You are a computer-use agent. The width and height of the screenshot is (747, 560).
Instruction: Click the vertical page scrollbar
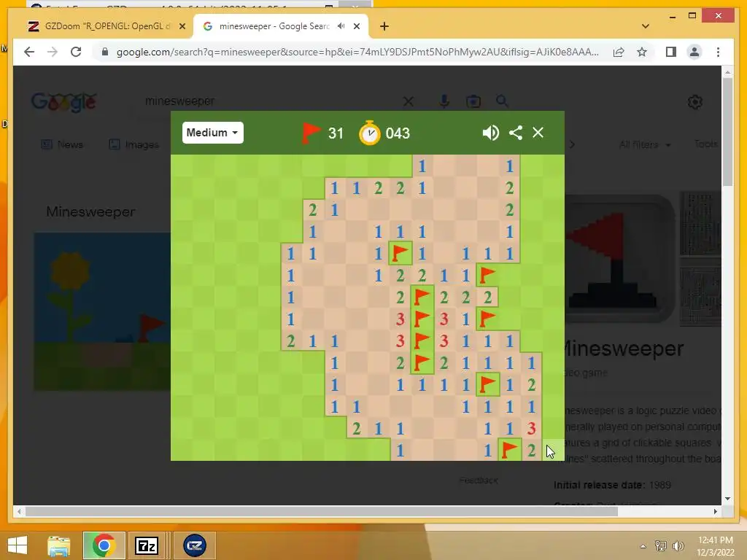click(x=727, y=131)
